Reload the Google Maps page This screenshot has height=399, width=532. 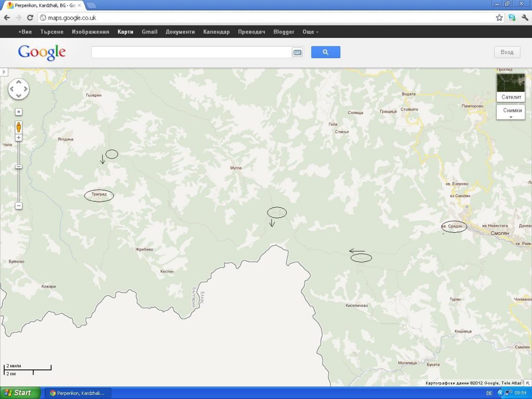(30, 18)
